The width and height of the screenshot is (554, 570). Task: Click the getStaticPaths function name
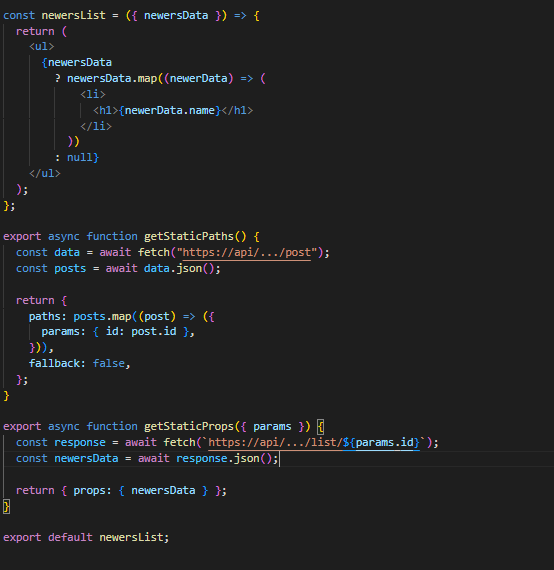pos(189,237)
